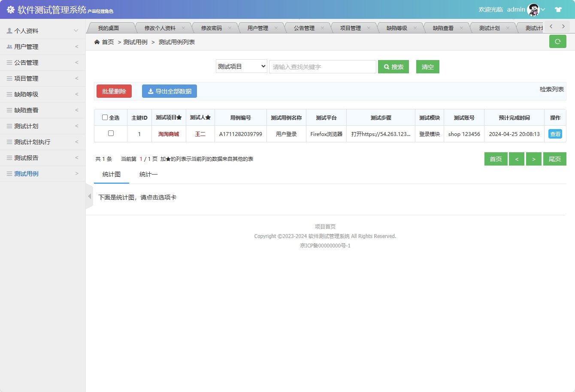
Task: Click the shirt icon at top right
Action: coord(558,9)
